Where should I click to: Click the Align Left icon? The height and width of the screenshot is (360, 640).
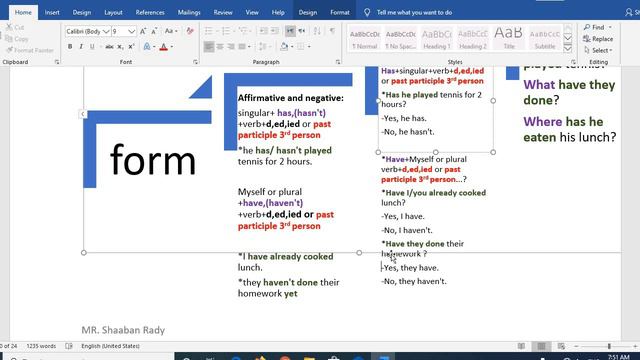(209, 47)
